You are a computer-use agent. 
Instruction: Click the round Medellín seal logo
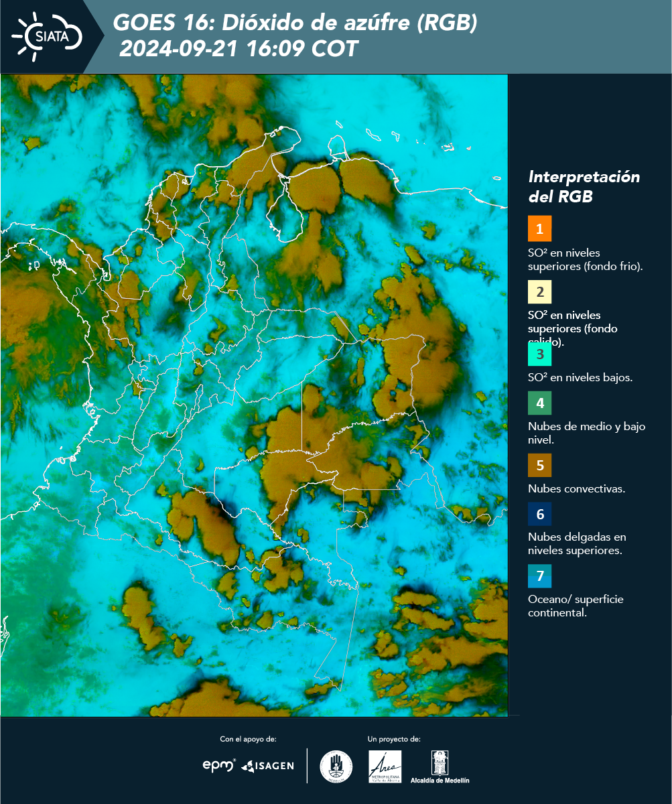[x=336, y=766]
